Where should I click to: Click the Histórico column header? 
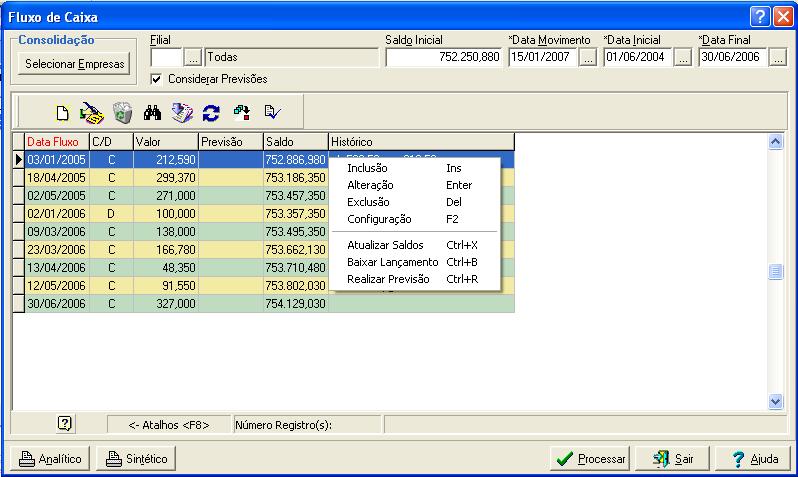pyautogui.click(x=421, y=142)
